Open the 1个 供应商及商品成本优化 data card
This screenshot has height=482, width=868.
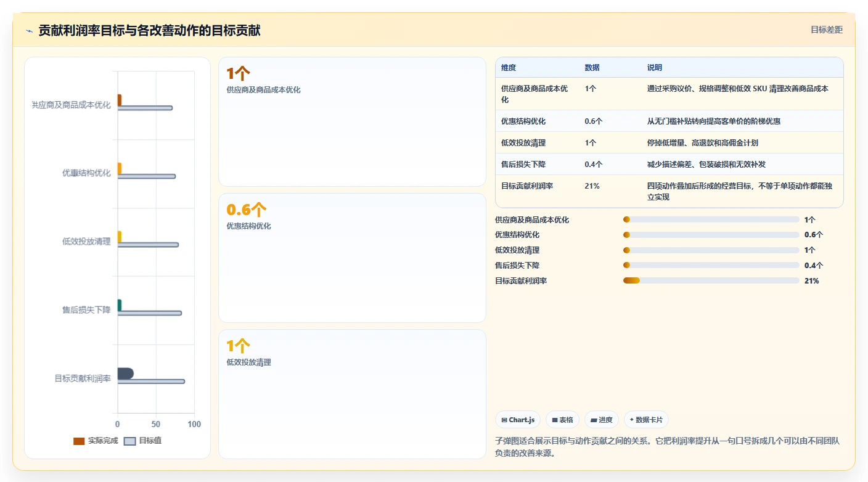[352, 121]
